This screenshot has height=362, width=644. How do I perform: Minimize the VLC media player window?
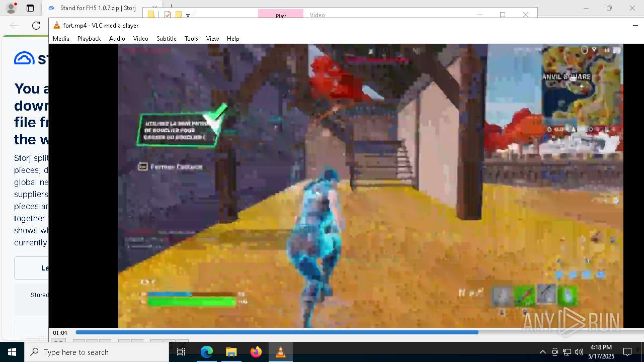(635, 25)
